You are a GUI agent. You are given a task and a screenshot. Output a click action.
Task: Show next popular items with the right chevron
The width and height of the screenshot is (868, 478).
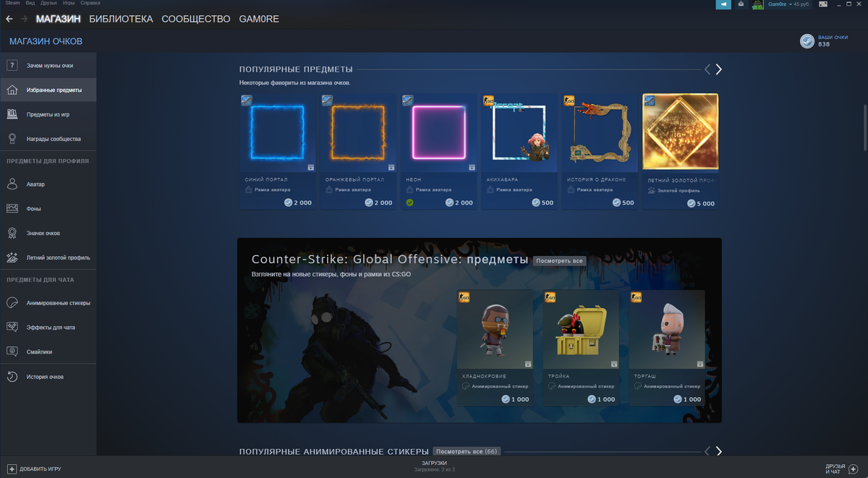[718, 69]
